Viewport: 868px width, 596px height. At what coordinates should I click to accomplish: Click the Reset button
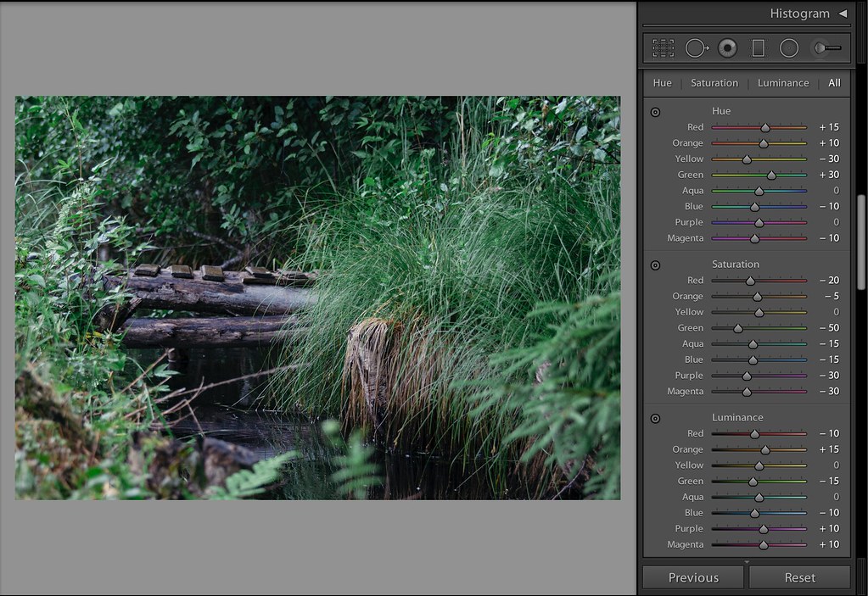coord(799,577)
